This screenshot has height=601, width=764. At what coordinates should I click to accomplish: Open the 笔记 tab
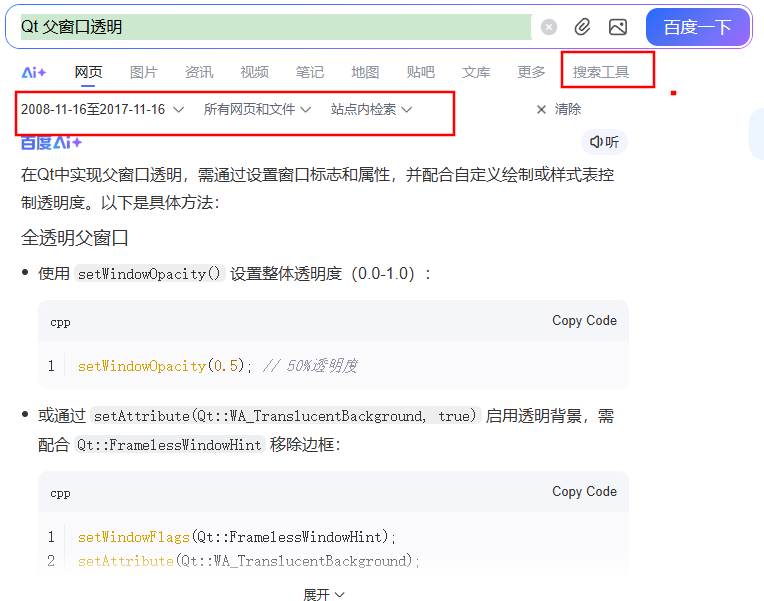click(x=309, y=72)
